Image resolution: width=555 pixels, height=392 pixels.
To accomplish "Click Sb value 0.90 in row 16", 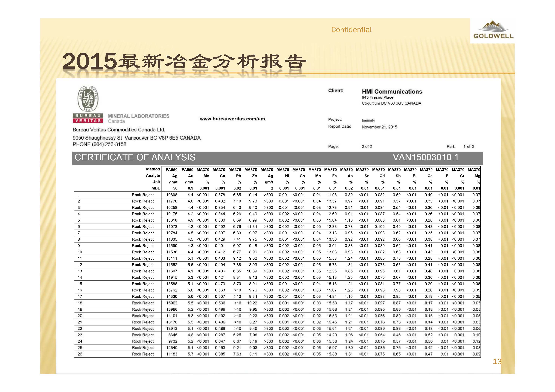I will coord(397,290).
